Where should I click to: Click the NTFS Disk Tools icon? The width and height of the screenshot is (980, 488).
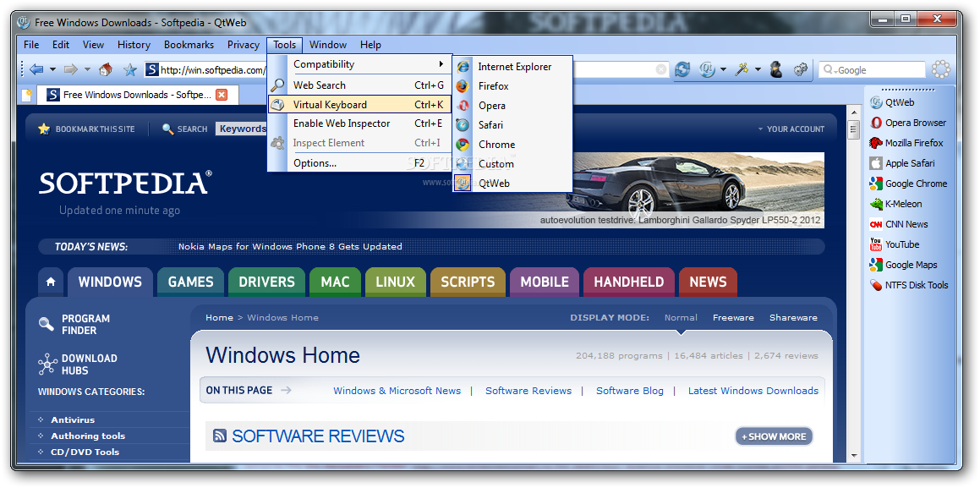point(876,285)
